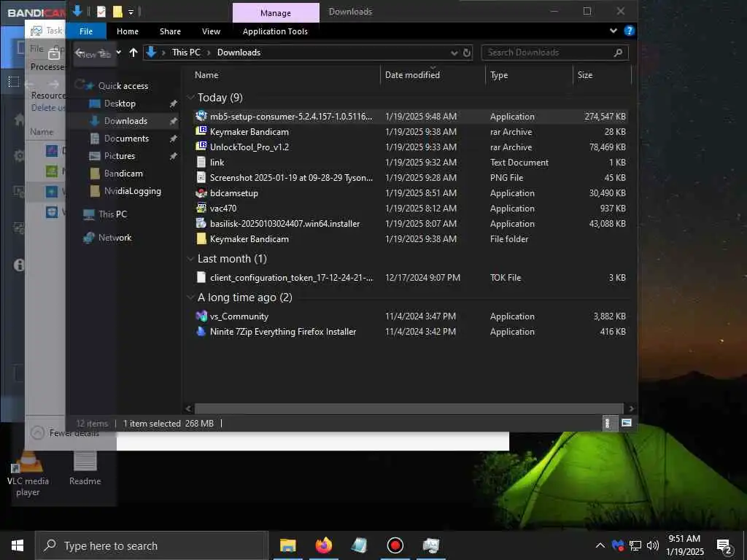The height and width of the screenshot is (560, 747).
Task: Open Quick Access Toolbar customize dropdown
Action: [x=131, y=12]
